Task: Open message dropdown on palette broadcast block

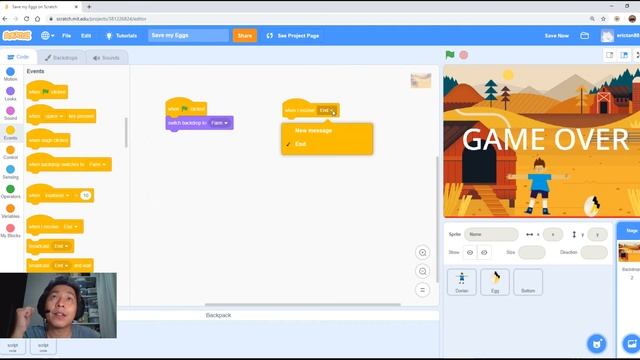Action: coord(61,246)
